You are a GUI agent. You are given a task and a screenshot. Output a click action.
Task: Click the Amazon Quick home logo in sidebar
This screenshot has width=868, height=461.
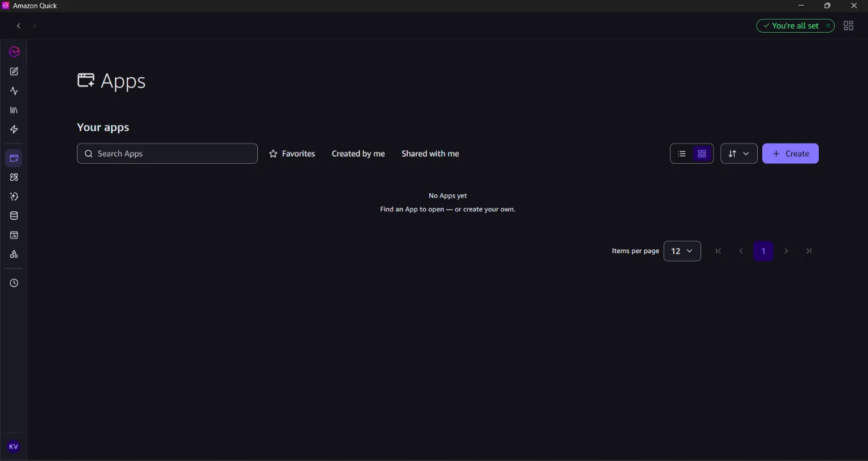click(14, 52)
